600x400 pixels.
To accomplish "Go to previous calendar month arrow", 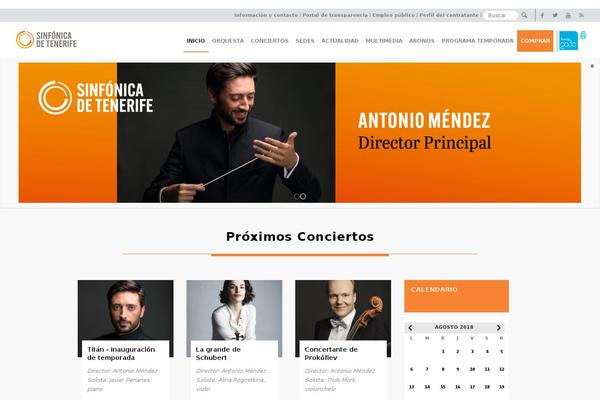I will (410, 328).
